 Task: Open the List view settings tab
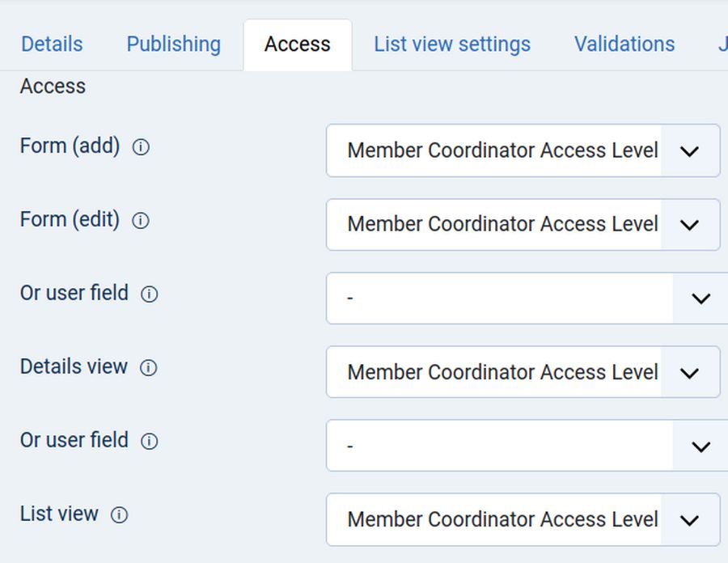click(452, 44)
